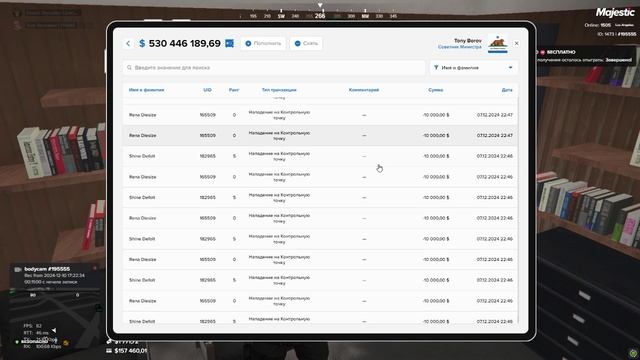Click the $157 460,01 cash amount in the HUD
Image resolution: width=640 pixels, height=360 pixels.
[131, 351]
